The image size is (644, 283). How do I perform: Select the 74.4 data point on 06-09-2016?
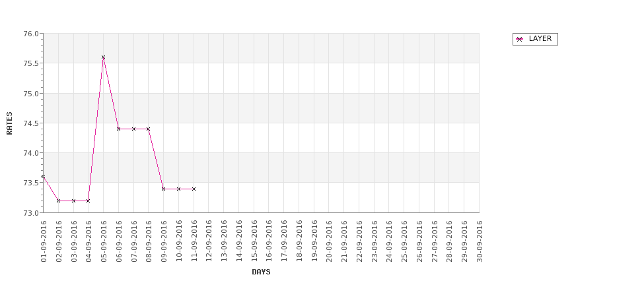click(118, 129)
